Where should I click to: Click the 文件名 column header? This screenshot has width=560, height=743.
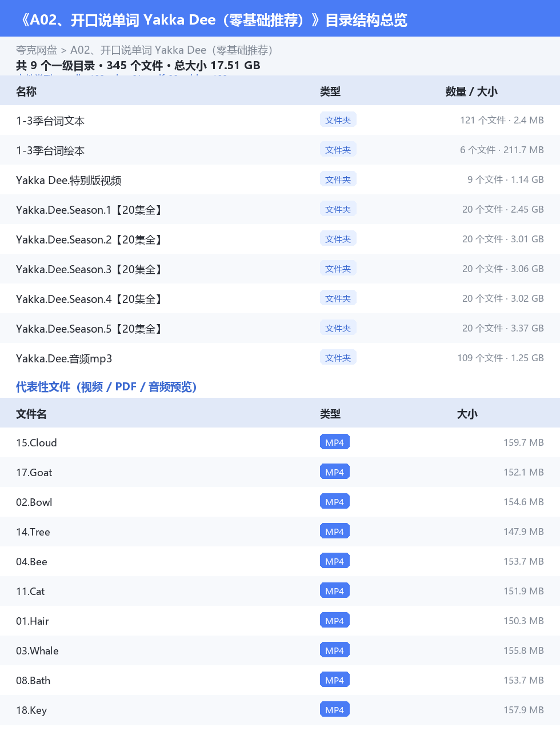pyautogui.click(x=31, y=414)
